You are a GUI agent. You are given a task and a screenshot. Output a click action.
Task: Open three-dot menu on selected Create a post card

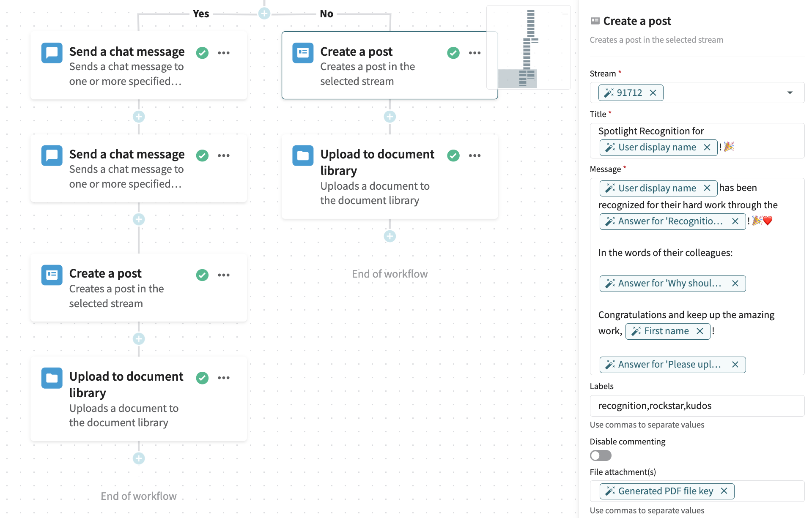click(x=475, y=53)
